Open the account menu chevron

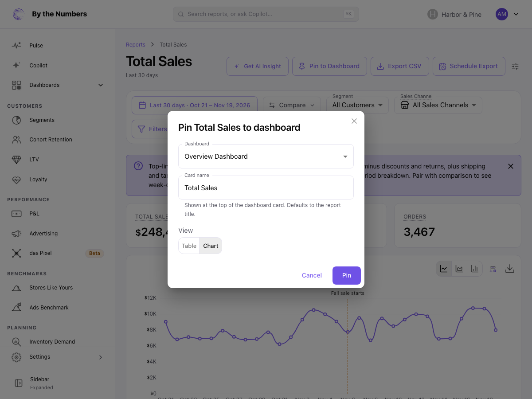tap(516, 14)
